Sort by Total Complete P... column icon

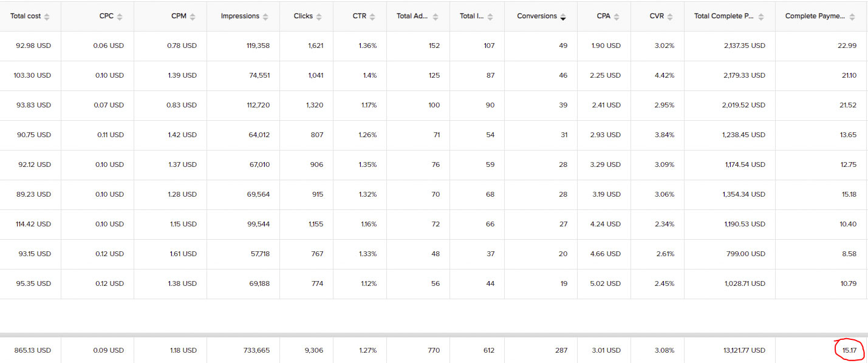click(x=761, y=17)
